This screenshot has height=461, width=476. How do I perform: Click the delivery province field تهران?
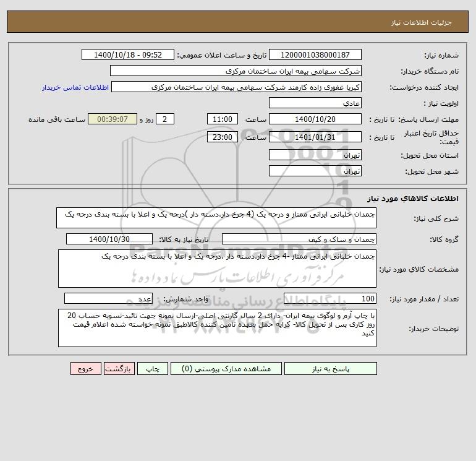tap(315, 155)
